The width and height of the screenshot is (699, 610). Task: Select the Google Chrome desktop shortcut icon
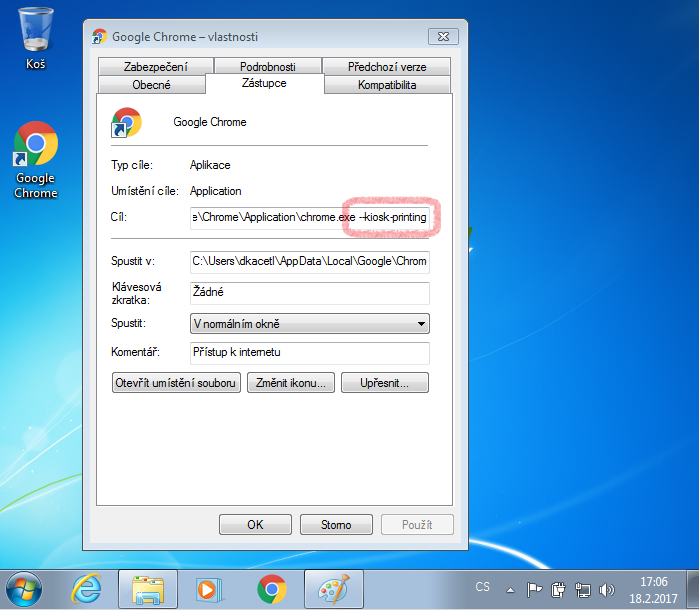pyautogui.click(x=36, y=160)
